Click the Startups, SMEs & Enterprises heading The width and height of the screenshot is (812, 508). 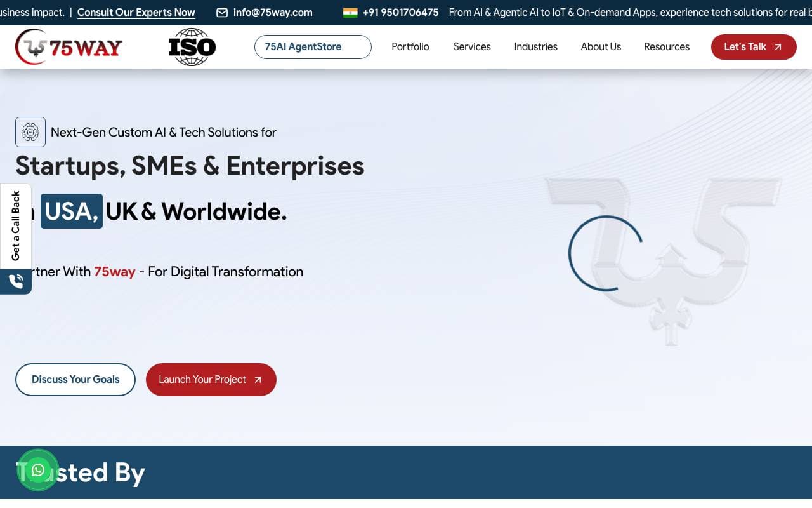(190, 166)
